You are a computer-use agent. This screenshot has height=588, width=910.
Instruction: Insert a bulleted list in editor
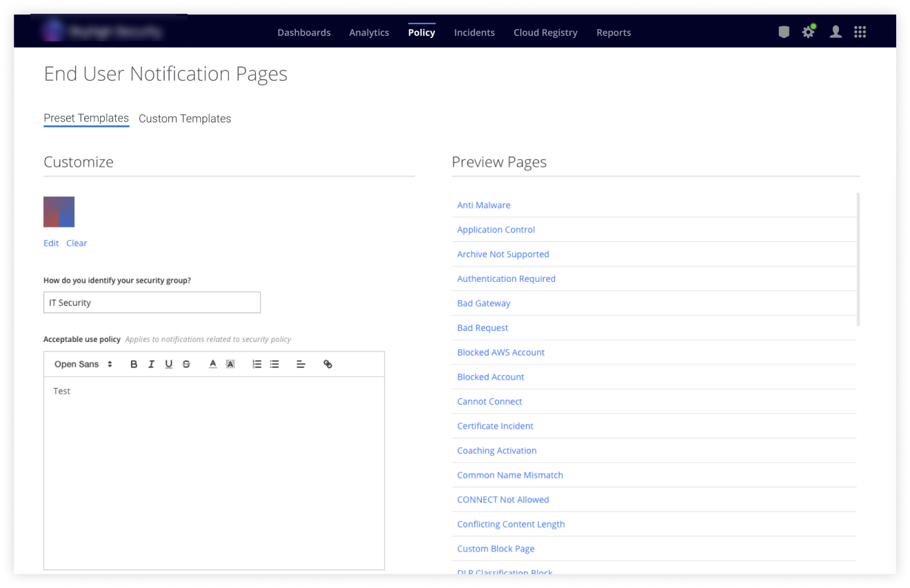pyautogui.click(x=274, y=364)
